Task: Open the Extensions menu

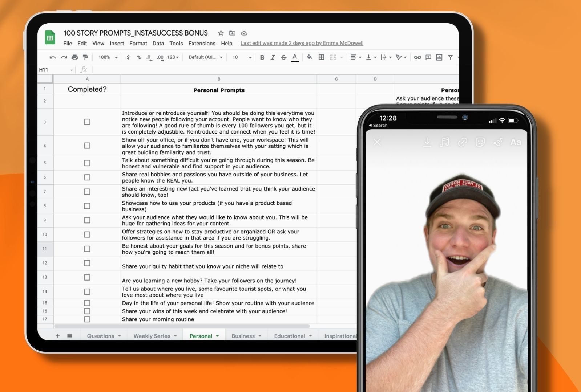Action: click(202, 44)
